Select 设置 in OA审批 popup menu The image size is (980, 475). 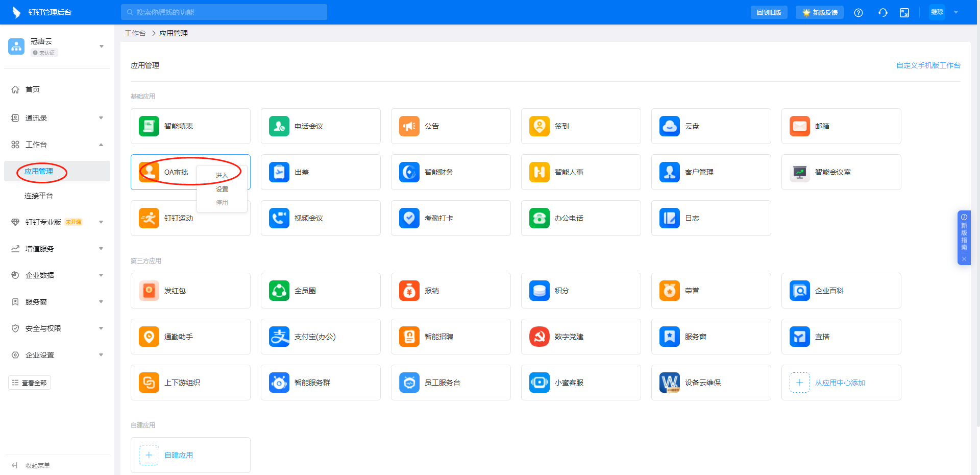(x=222, y=189)
